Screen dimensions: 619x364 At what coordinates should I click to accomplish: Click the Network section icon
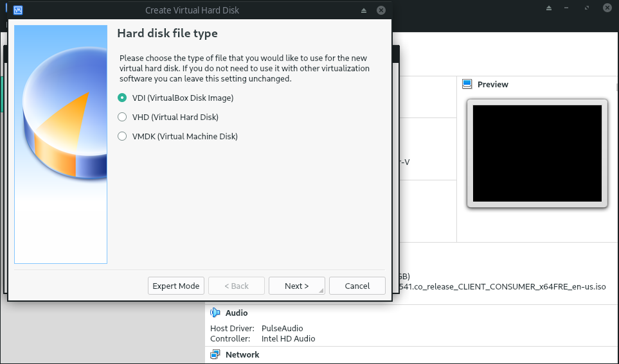pyautogui.click(x=215, y=354)
